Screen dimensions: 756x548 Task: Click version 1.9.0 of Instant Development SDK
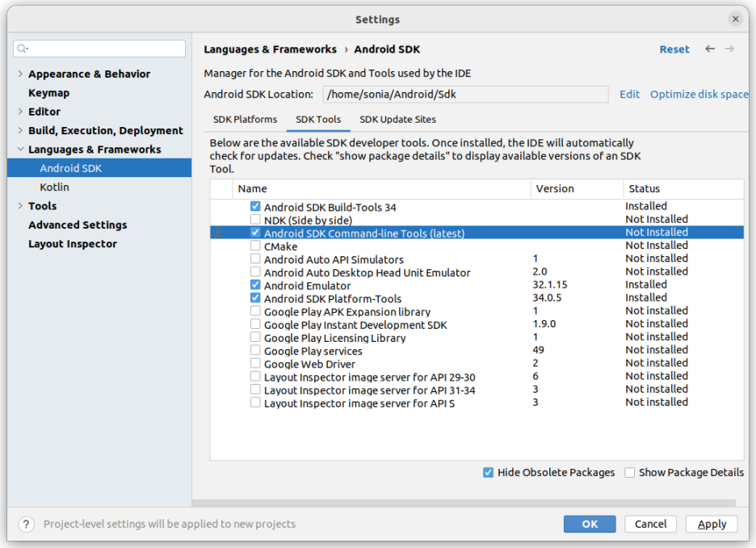tap(544, 323)
